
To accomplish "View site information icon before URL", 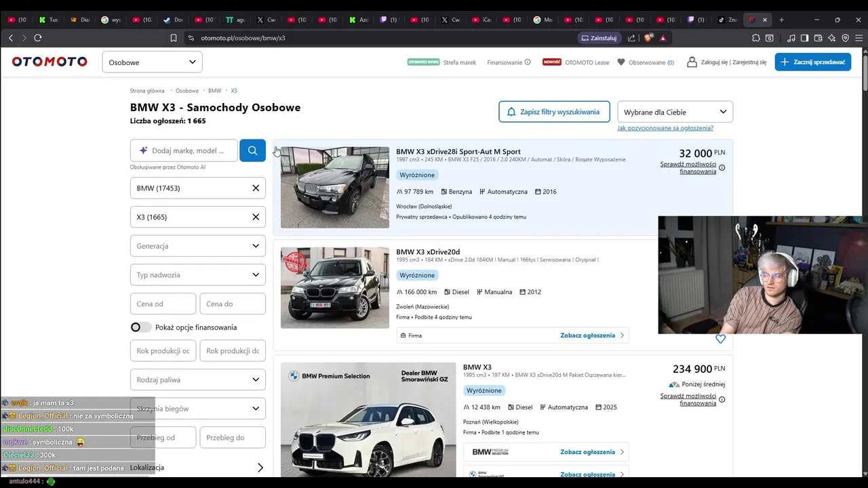I will click(x=191, y=38).
